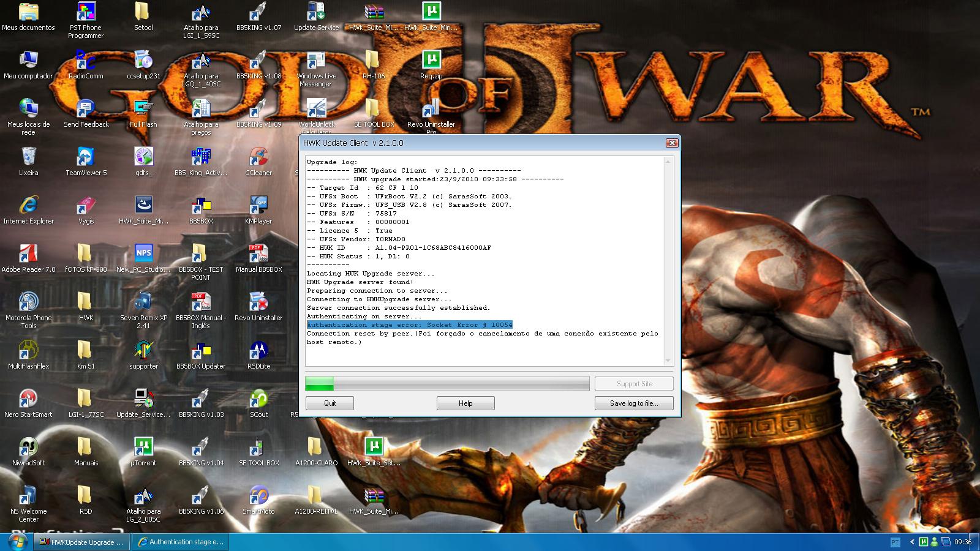Open the Windows Start button
Screen dimensions: 980x551
[17, 542]
